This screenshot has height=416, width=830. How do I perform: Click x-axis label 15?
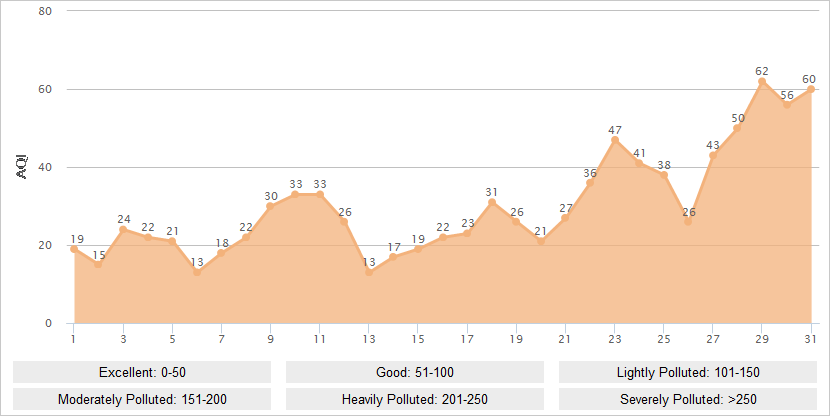point(418,339)
